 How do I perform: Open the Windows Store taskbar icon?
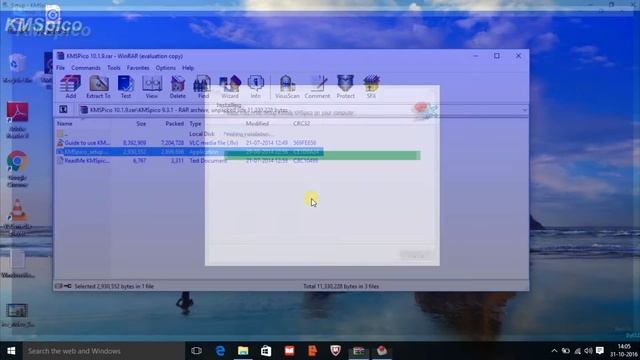pyautogui.click(x=266, y=351)
